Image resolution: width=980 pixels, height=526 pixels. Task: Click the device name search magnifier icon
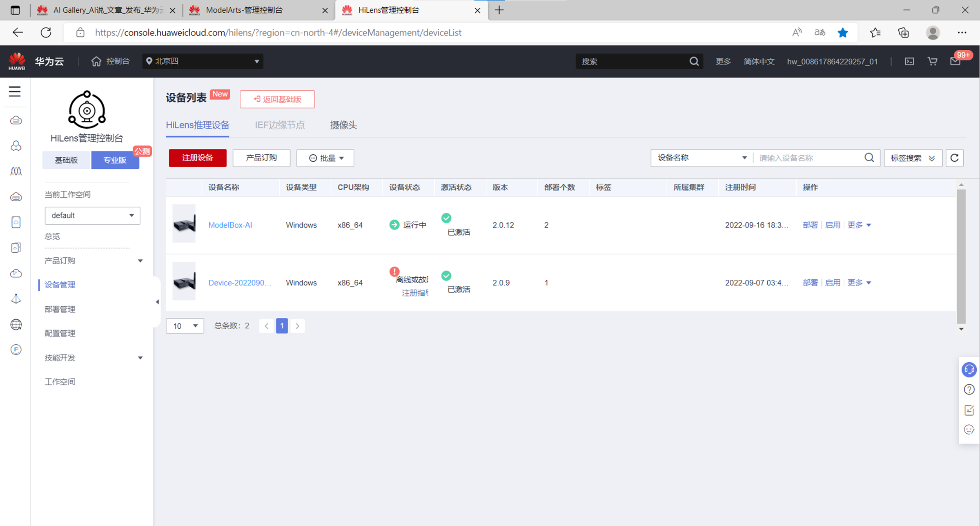click(x=869, y=158)
